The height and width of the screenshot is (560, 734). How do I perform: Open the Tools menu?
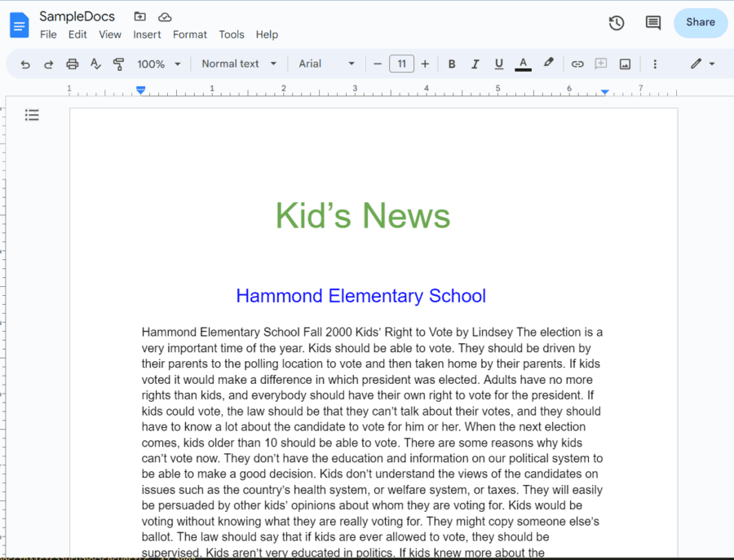[x=232, y=34]
